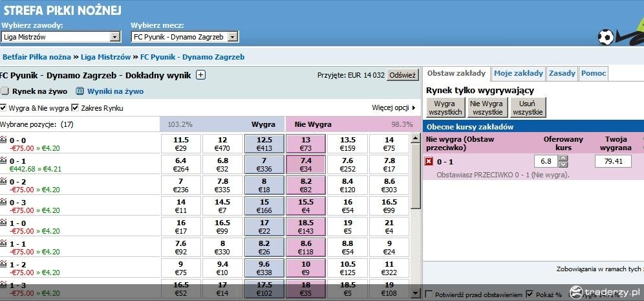This screenshot has width=644, height=301.
Task: Expand Więcej opcji menu
Action: (394, 107)
